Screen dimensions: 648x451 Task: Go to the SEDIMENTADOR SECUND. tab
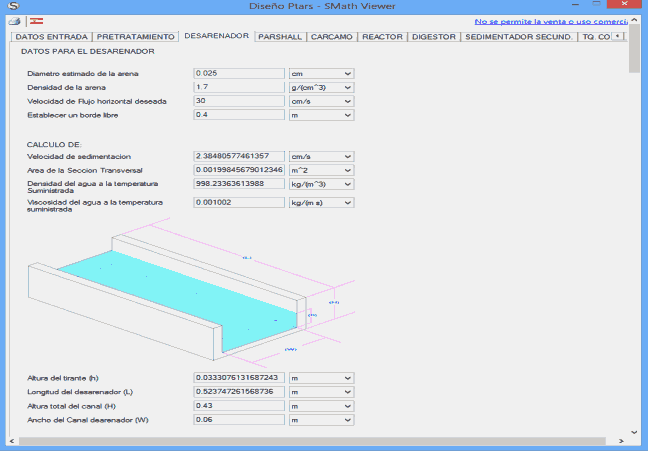click(520, 37)
